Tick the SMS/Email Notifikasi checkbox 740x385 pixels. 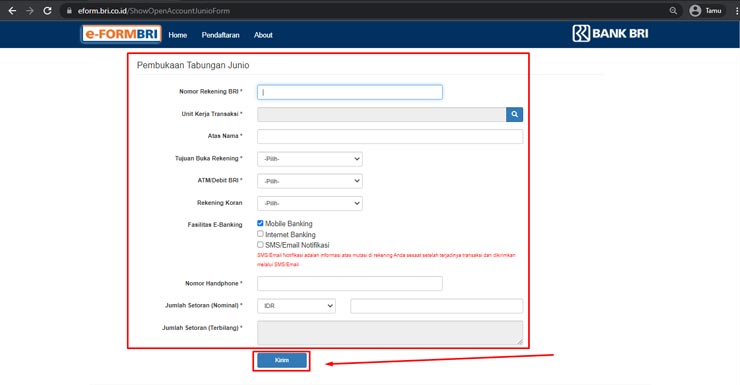[x=260, y=244]
